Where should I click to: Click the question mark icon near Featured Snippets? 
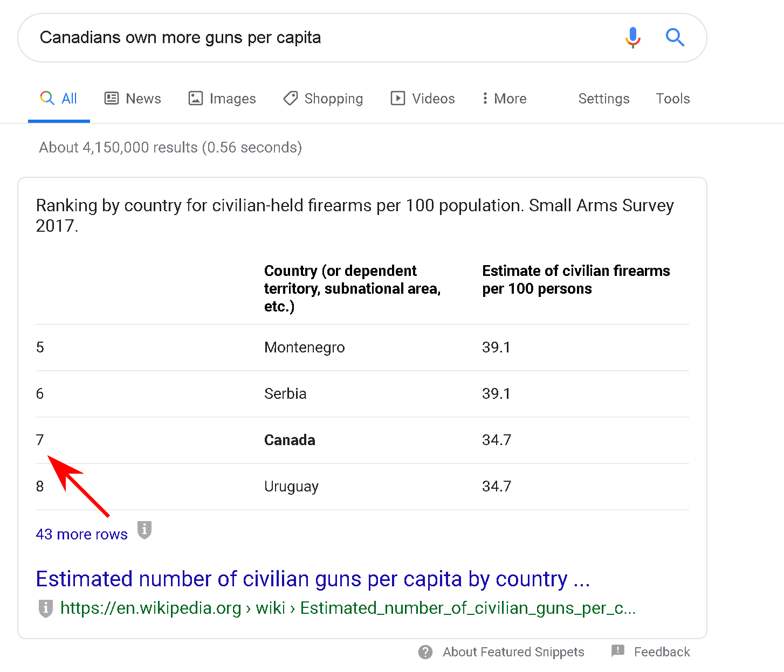click(425, 652)
